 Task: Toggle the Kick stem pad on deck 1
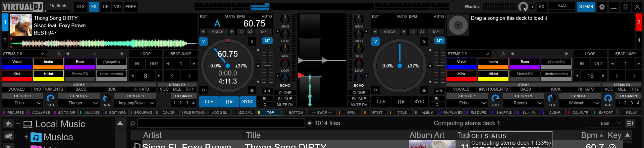(x=17, y=76)
